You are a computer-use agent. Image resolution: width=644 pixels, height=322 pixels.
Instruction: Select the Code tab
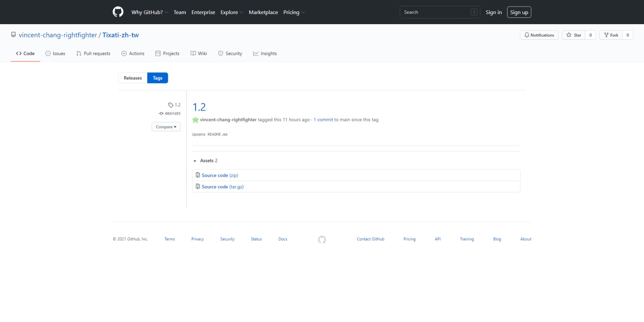click(x=25, y=53)
